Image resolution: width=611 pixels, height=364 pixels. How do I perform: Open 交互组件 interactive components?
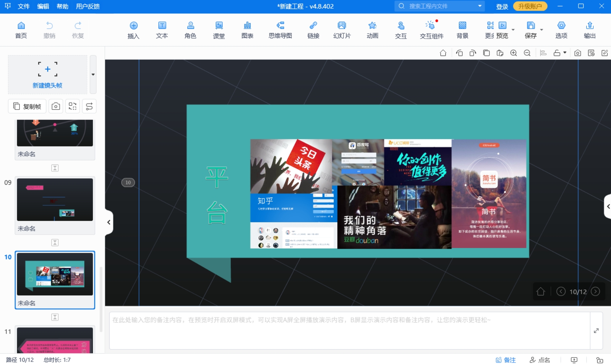[431, 30]
